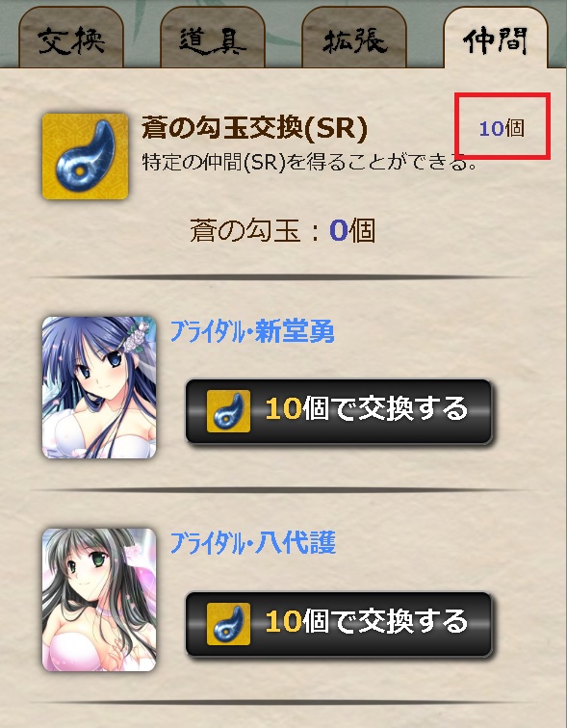Click yellow 10 on 新堂勇's exchange button
The width and height of the screenshot is (567, 728).
(283, 409)
